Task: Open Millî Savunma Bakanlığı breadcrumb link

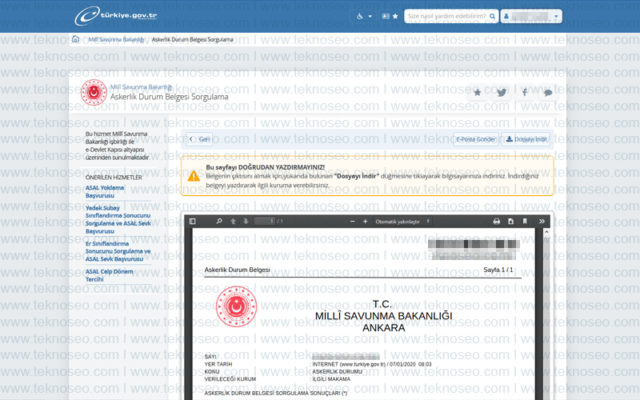Action: pos(116,40)
